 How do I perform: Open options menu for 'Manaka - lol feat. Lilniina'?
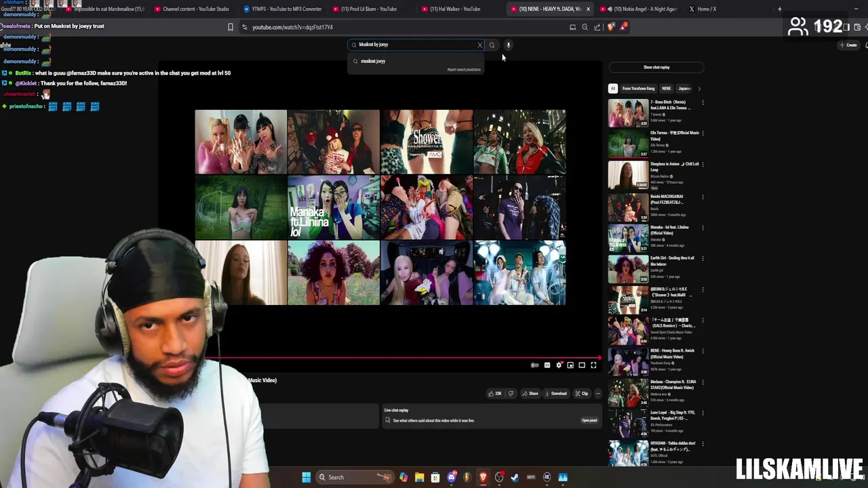[x=703, y=228]
